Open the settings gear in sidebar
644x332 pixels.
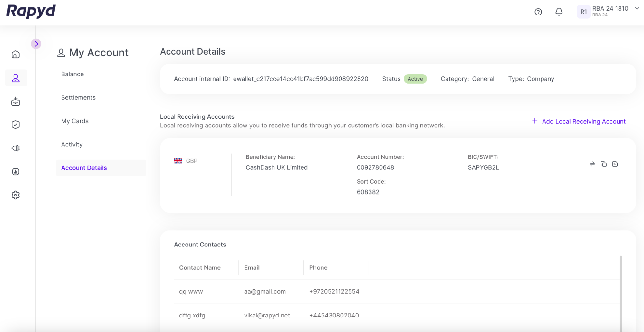(x=15, y=195)
